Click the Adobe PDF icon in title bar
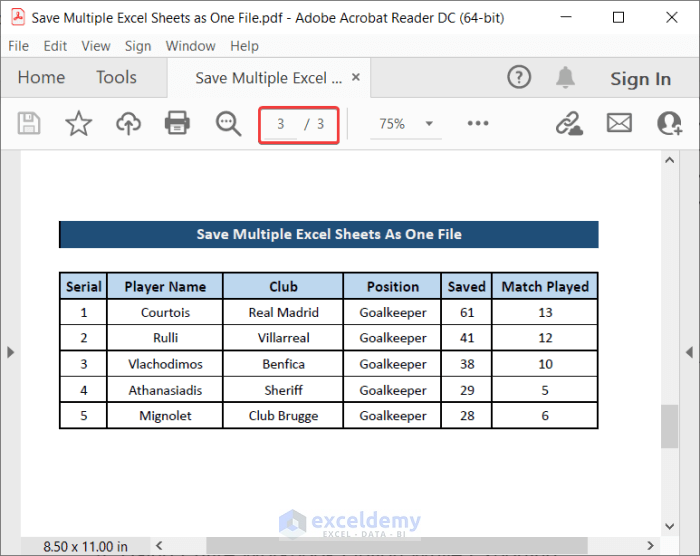Viewport: 700px width, 556px height. click(x=18, y=17)
